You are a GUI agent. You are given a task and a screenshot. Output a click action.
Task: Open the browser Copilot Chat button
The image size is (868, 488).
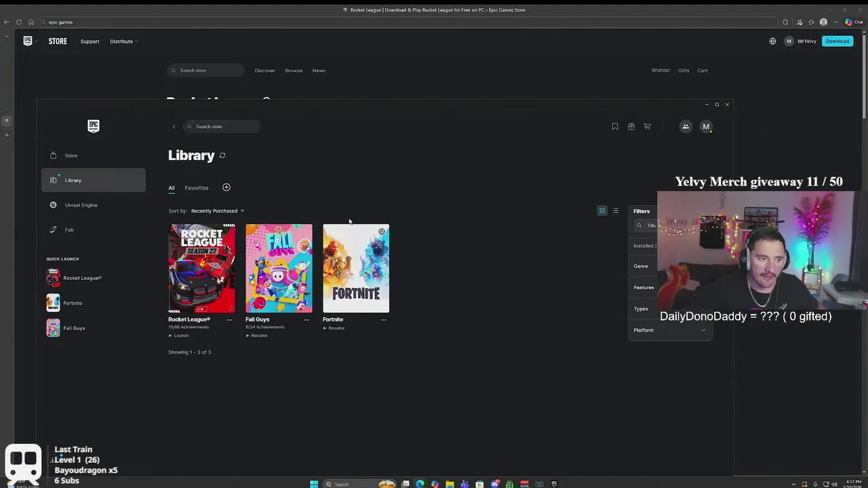(854, 22)
